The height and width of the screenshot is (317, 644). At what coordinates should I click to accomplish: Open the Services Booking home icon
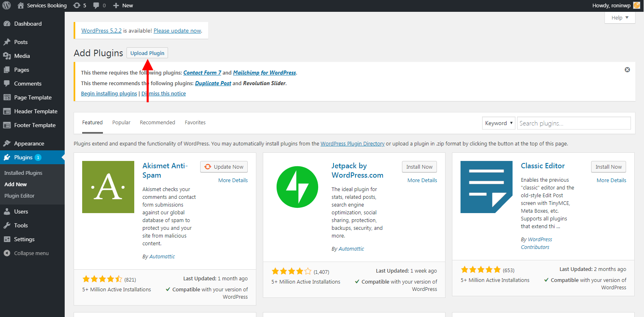pyautogui.click(x=21, y=5)
